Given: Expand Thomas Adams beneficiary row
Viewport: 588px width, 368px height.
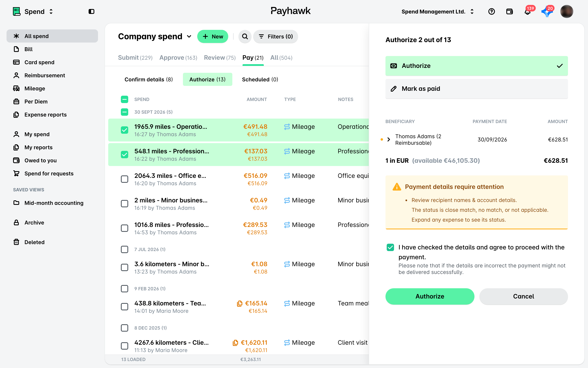Looking at the screenshot, I should click(x=389, y=139).
